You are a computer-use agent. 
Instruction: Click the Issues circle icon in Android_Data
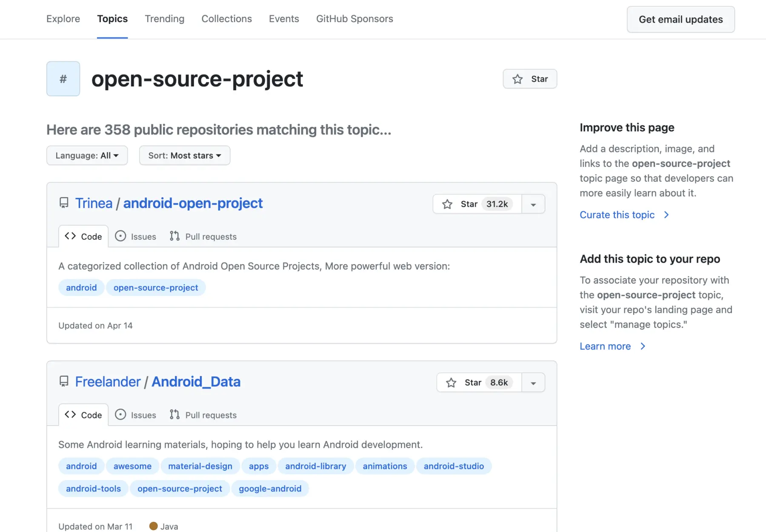click(120, 415)
